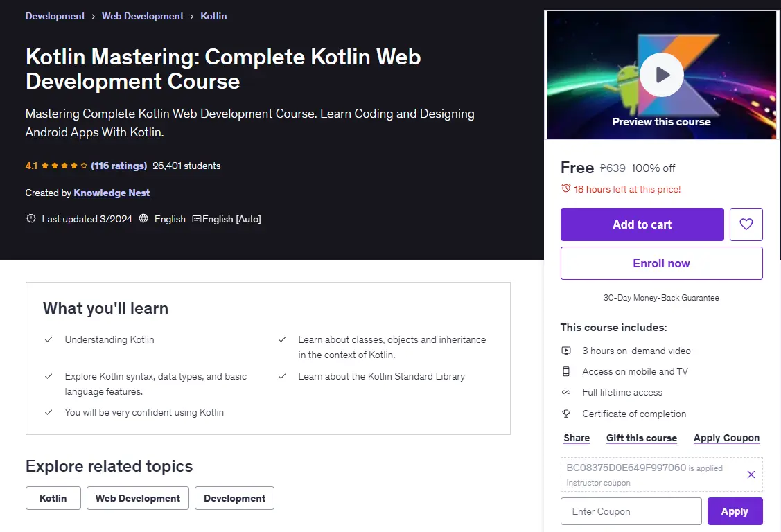Click the rating stars row

coord(64,166)
